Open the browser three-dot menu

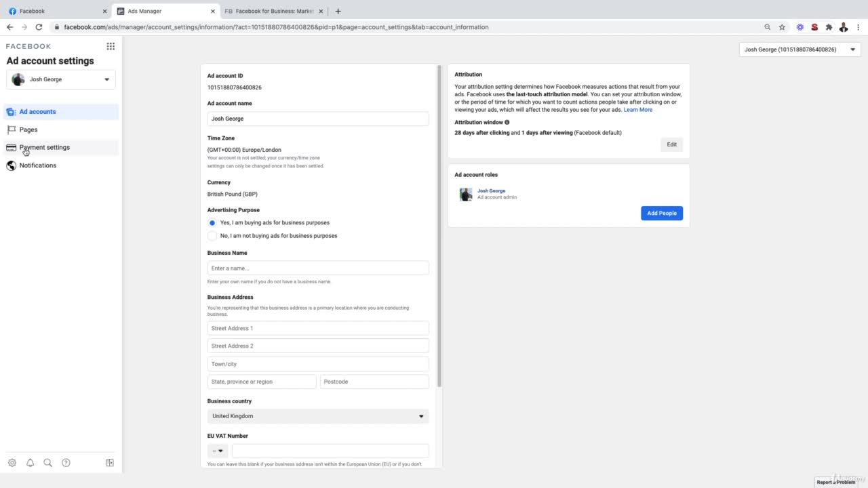click(858, 27)
